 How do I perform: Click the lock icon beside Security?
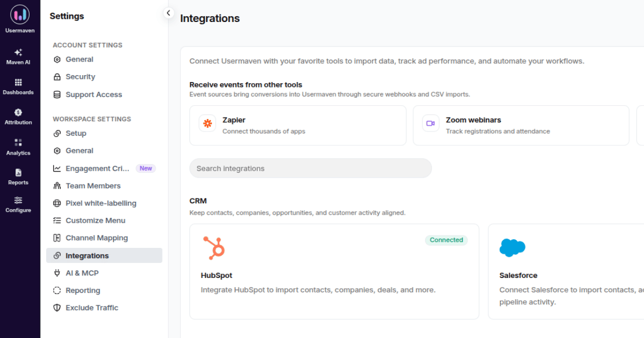[x=57, y=77]
